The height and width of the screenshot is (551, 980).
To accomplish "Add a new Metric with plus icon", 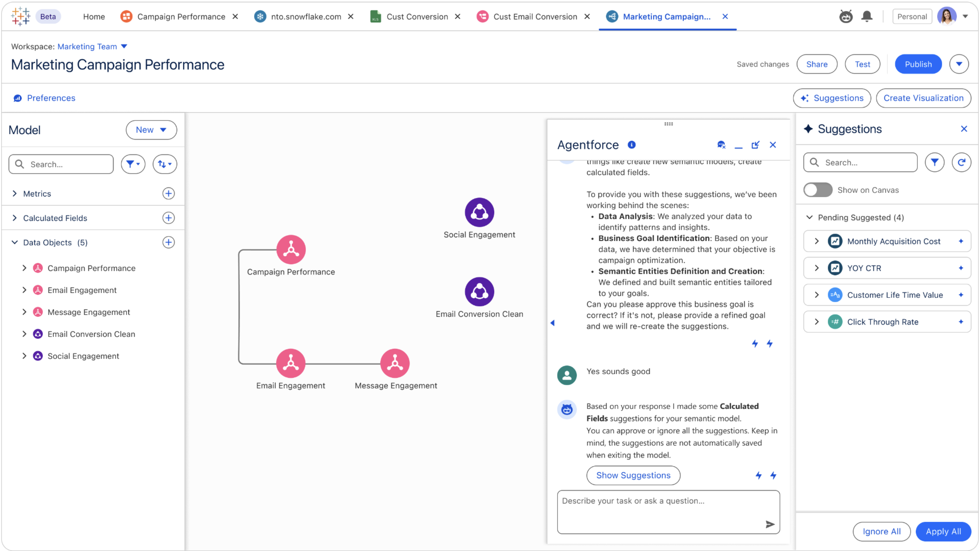I will [168, 194].
